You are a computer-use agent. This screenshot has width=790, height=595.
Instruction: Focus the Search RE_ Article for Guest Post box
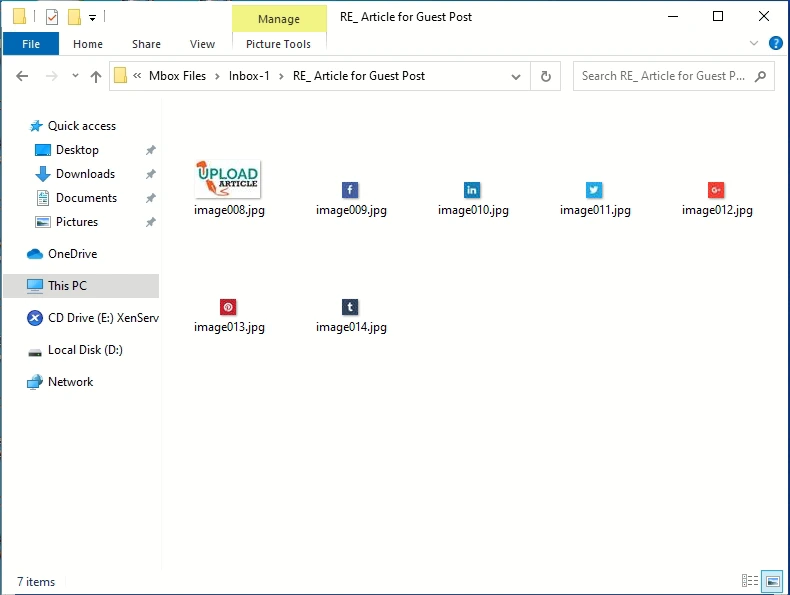[x=674, y=76]
